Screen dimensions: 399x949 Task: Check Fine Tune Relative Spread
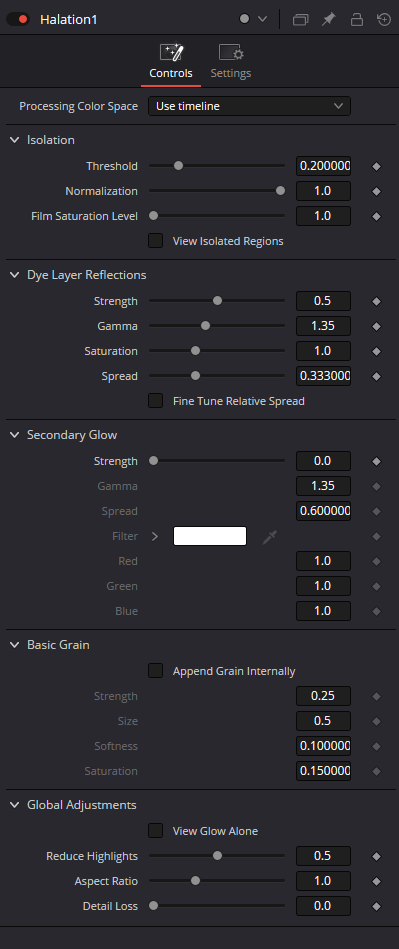tap(156, 401)
